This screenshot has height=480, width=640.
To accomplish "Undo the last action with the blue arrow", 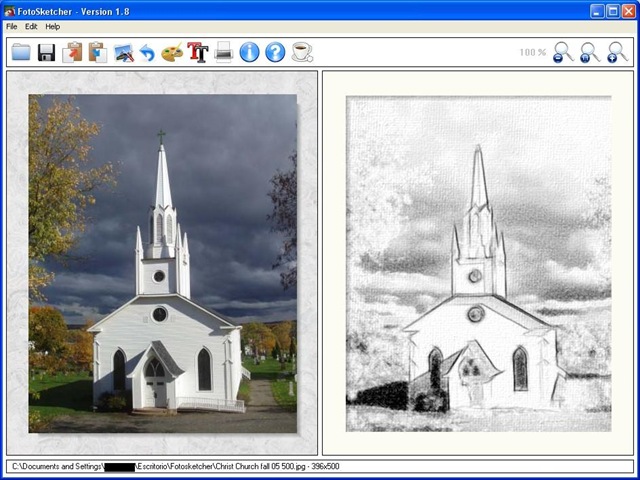I will (x=147, y=53).
